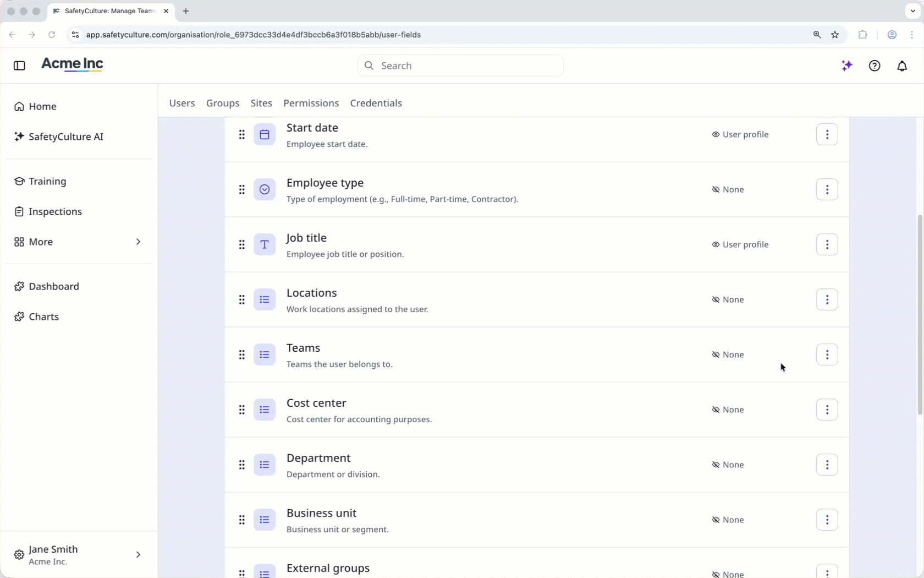
Task: Grab the Locations drag handle
Action: point(241,299)
